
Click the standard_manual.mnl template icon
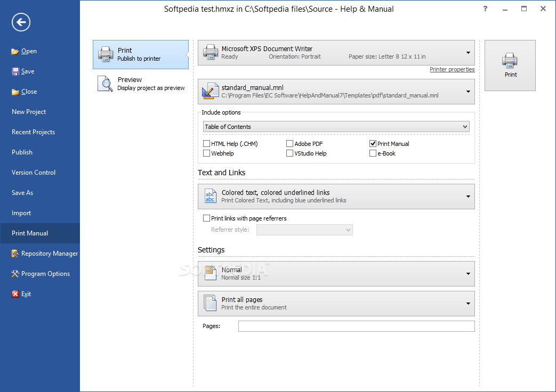[210, 91]
